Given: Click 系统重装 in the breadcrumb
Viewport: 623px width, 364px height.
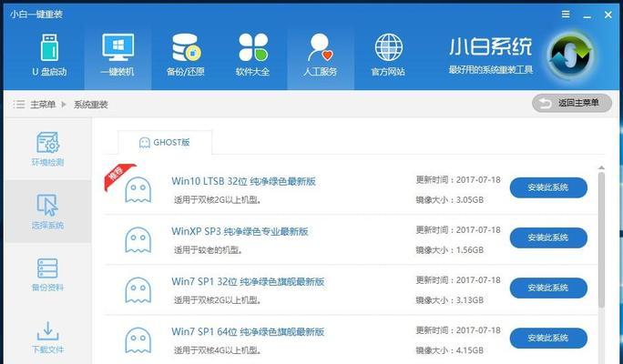Looking at the screenshot, I should click(90, 105).
